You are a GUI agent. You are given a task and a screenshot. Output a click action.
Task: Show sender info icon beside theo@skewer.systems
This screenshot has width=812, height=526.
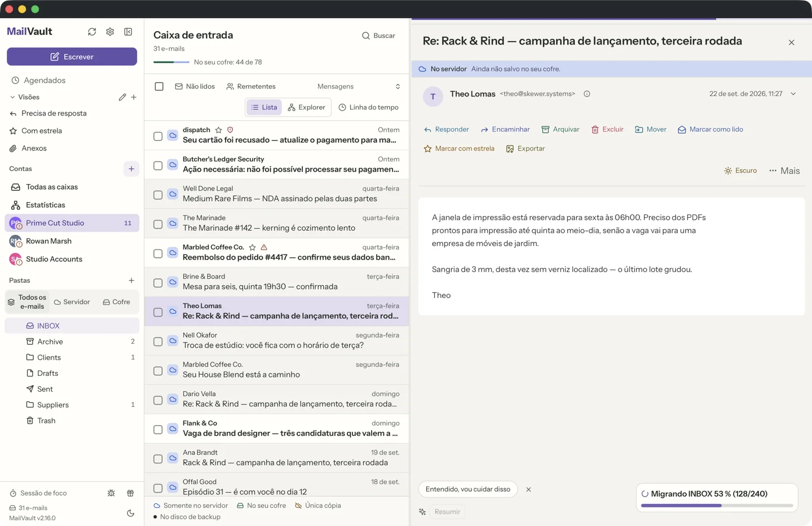coord(587,94)
